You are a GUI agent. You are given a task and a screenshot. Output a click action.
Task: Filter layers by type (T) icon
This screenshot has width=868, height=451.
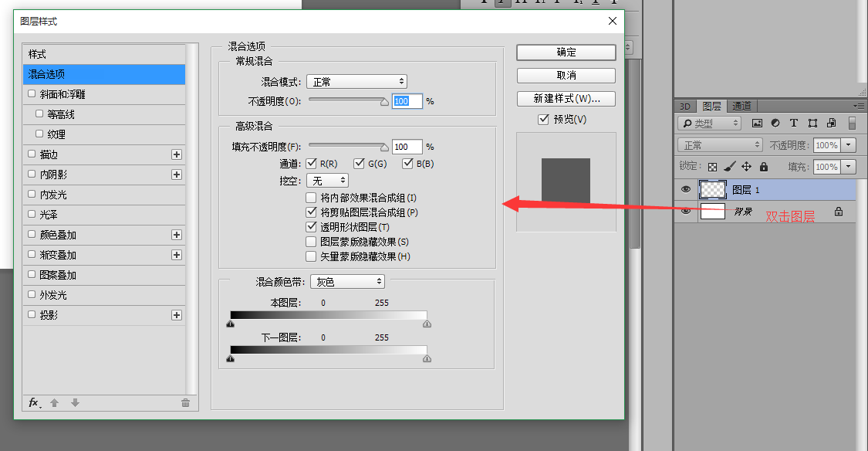(x=794, y=123)
